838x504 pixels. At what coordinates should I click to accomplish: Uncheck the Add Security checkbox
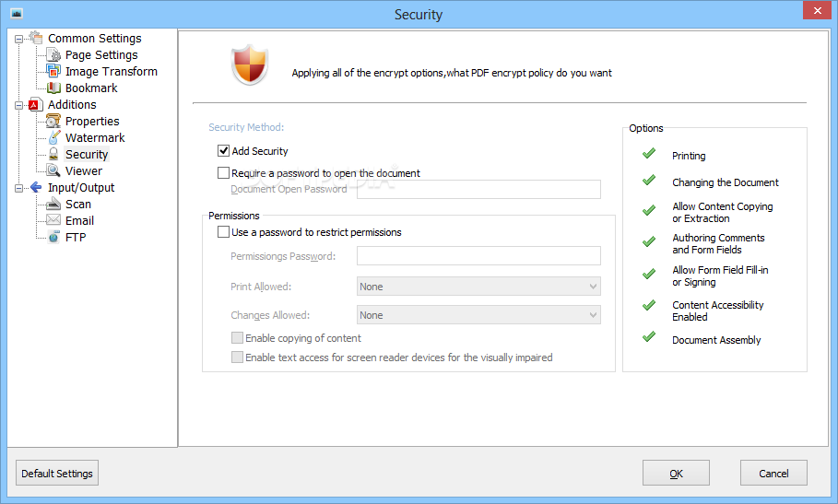click(223, 151)
